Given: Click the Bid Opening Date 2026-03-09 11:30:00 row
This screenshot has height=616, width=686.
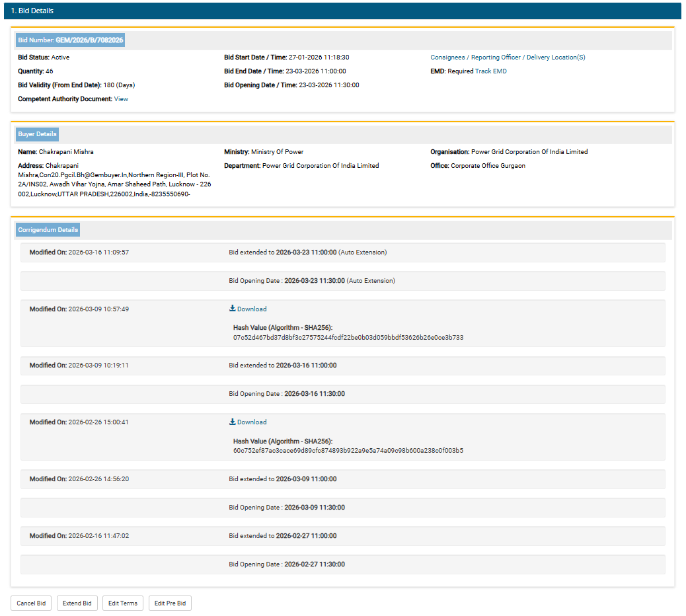Looking at the screenshot, I should coord(287,508).
